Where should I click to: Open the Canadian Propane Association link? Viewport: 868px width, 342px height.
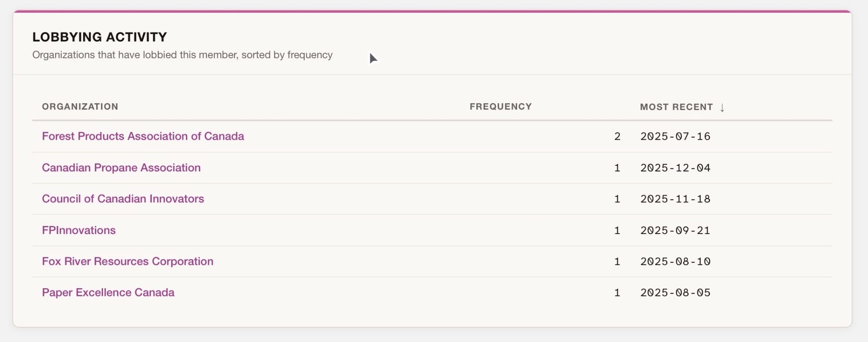[x=121, y=168]
